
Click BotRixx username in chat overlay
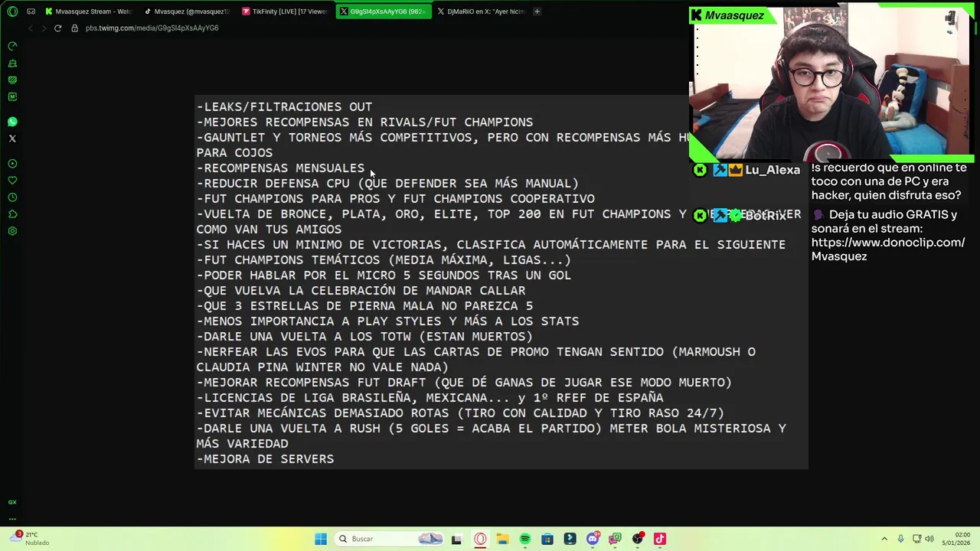(x=766, y=216)
